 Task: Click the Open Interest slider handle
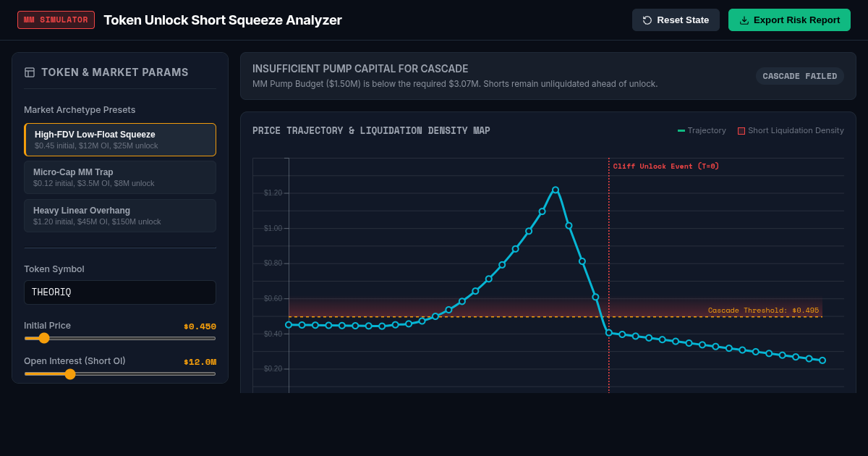70,374
